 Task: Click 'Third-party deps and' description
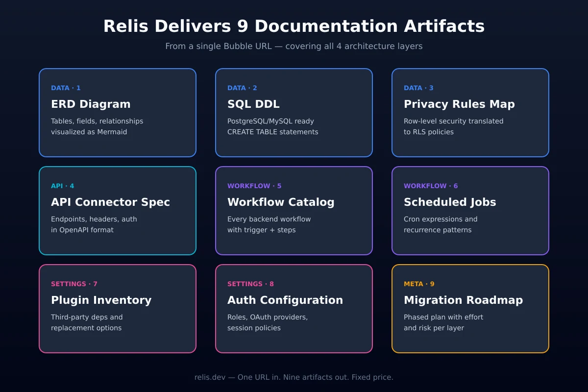click(87, 317)
